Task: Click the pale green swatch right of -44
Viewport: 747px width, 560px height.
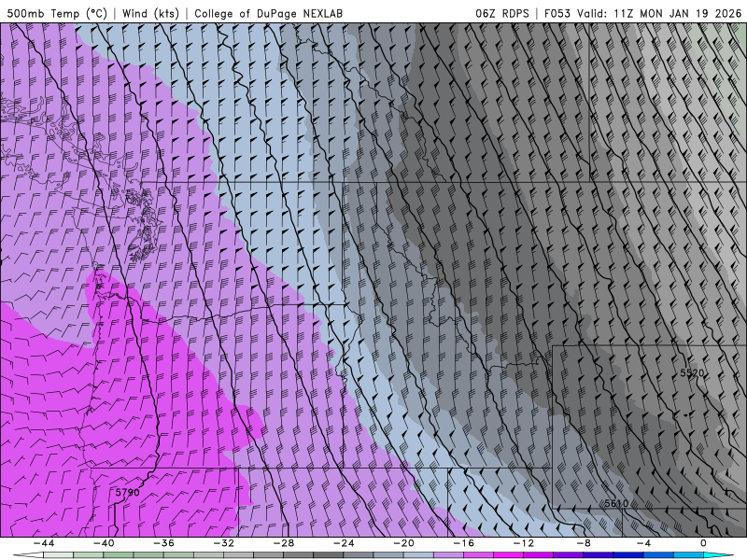Action: coord(59,555)
